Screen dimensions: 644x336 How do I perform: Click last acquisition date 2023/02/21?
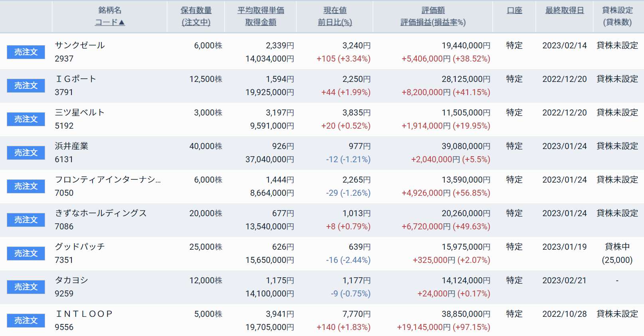click(x=565, y=280)
